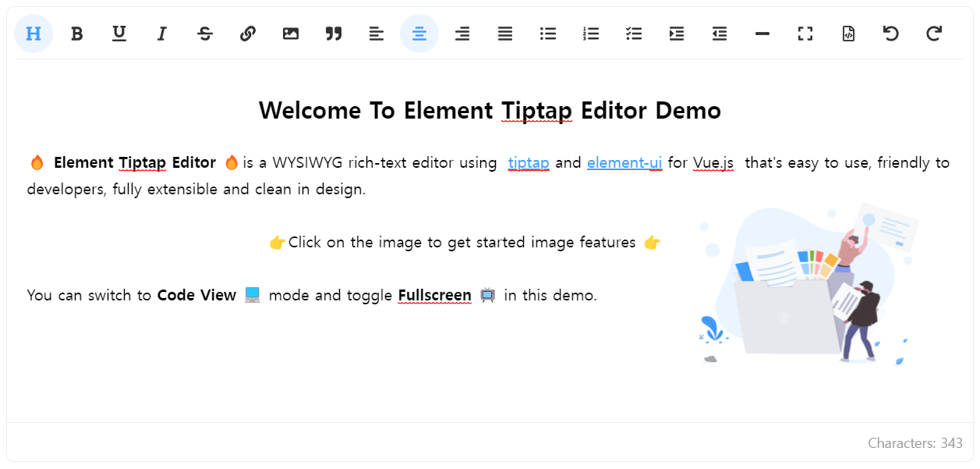The height and width of the screenshot is (469, 980).
Task: Click the 'Click on the image' line
Action: click(x=465, y=243)
